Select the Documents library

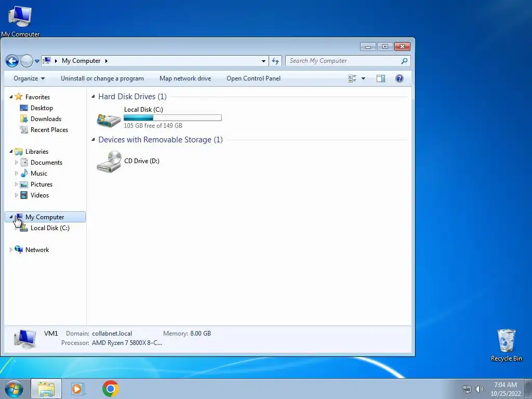point(46,163)
